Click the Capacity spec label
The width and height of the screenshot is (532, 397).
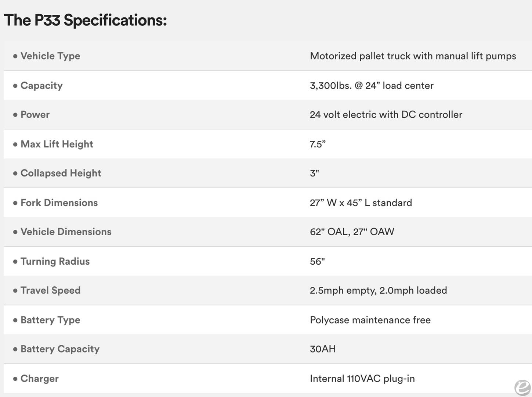coord(41,85)
